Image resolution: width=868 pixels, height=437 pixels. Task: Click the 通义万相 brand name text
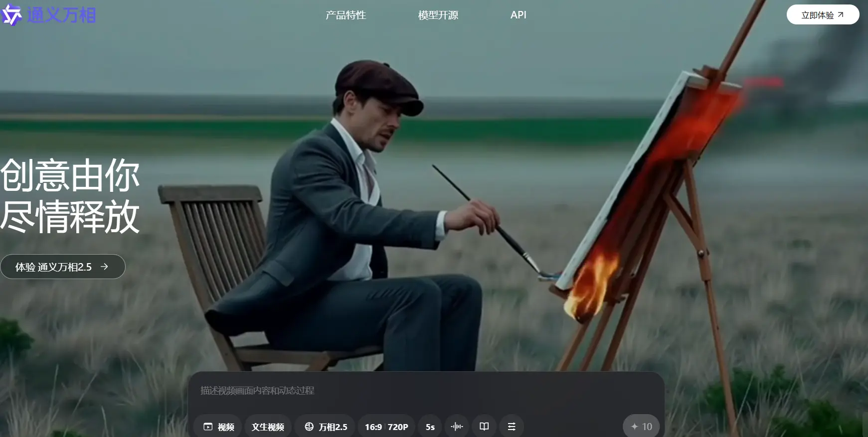coord(61,15)
